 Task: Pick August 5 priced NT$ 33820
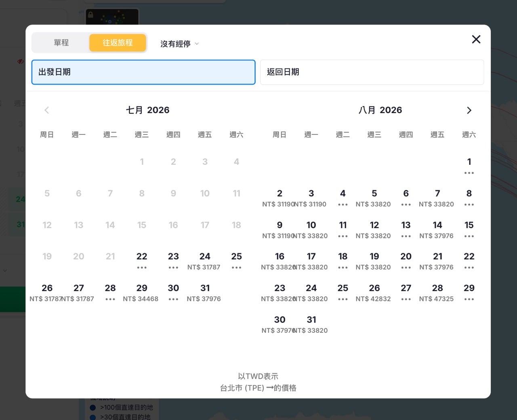click(x=374, y=198)
